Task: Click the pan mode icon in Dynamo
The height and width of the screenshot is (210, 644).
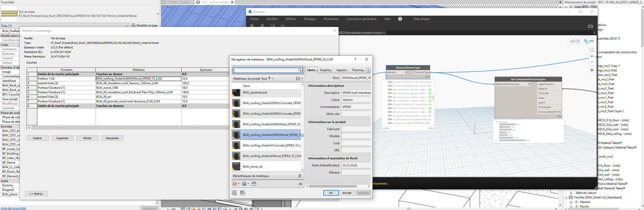Action: 592,70
